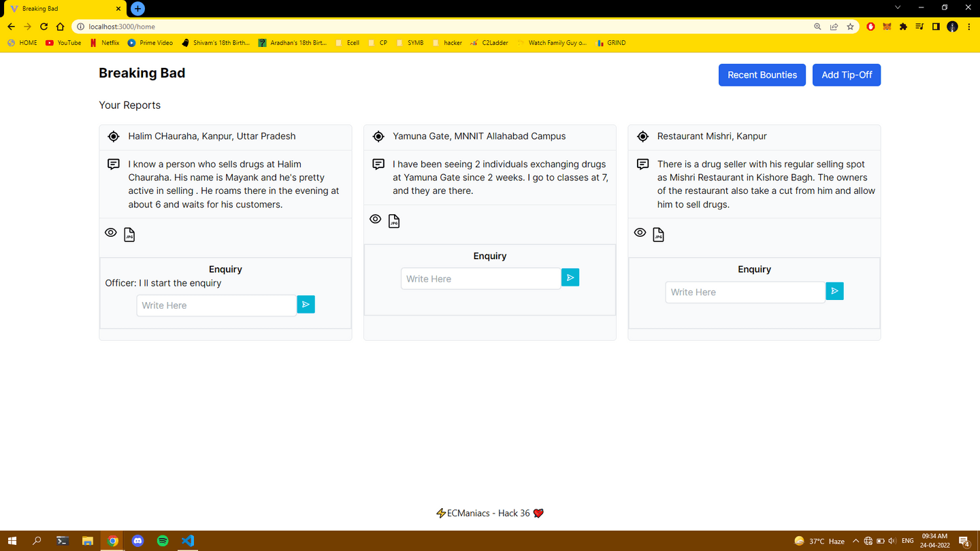Send enquiry message in Restaurant Mishri report
The width and height of the screenshot is (980, 551).
tap(834, 291)
